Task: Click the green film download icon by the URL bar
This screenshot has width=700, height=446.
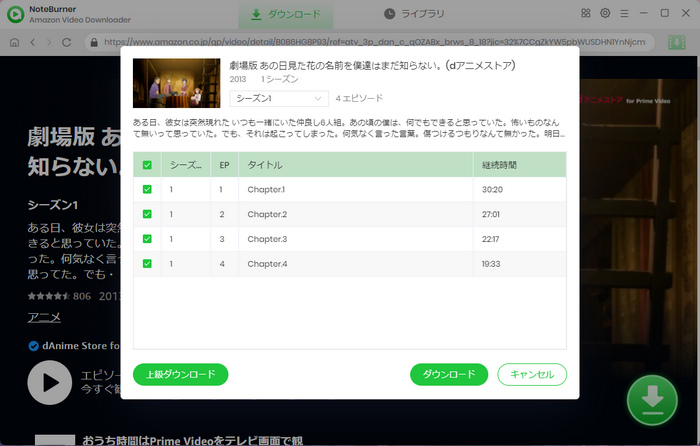Action: 676,42
